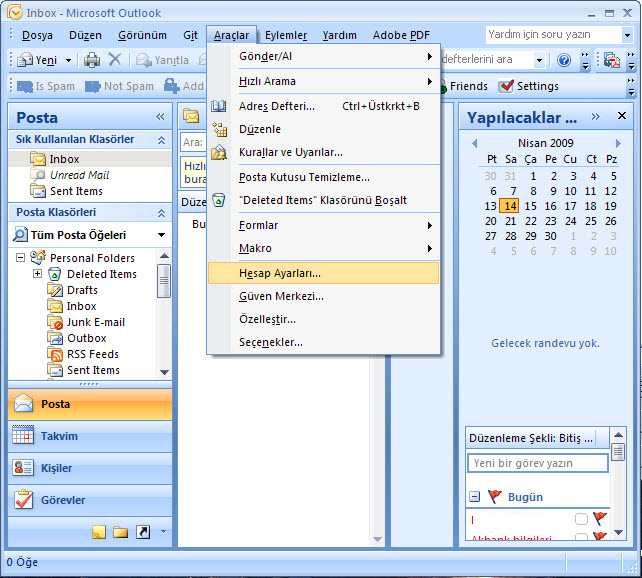Viewport: 642px width, 578px height.
Task: Open the Dosya menu
Action: [37, 36]
